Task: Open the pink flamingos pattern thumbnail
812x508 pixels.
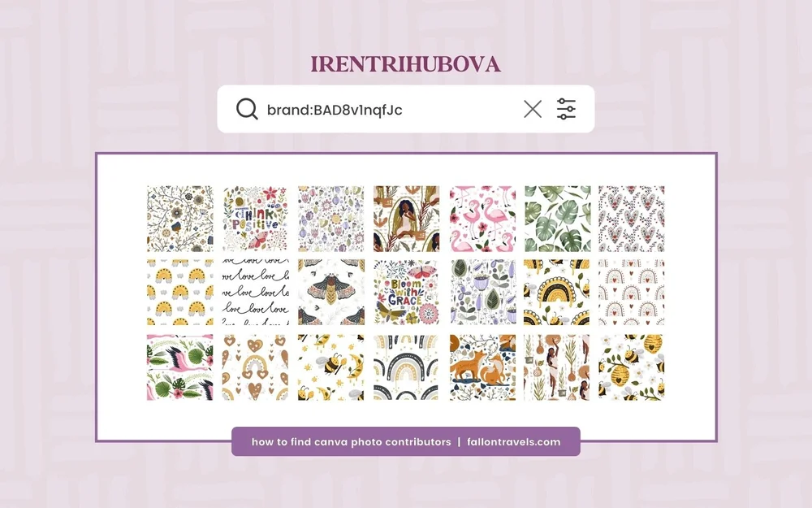Action: pyautogui.click(x=482, y=219)
